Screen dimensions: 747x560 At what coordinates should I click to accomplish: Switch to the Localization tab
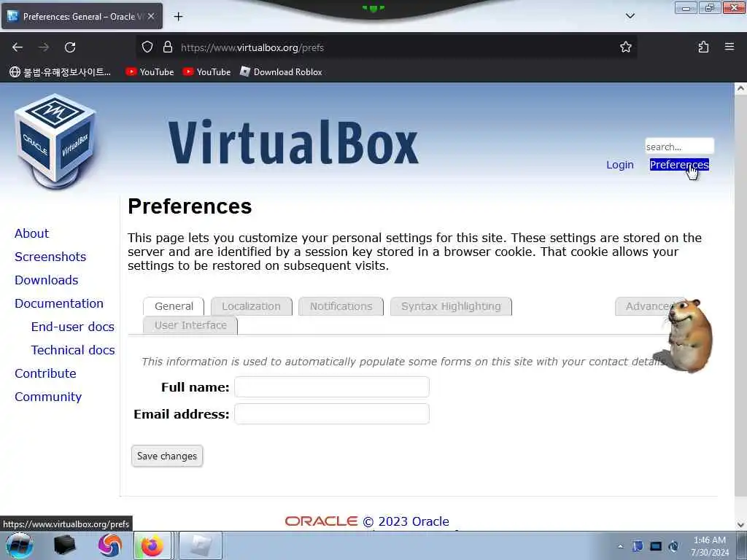tap(251, 306)
